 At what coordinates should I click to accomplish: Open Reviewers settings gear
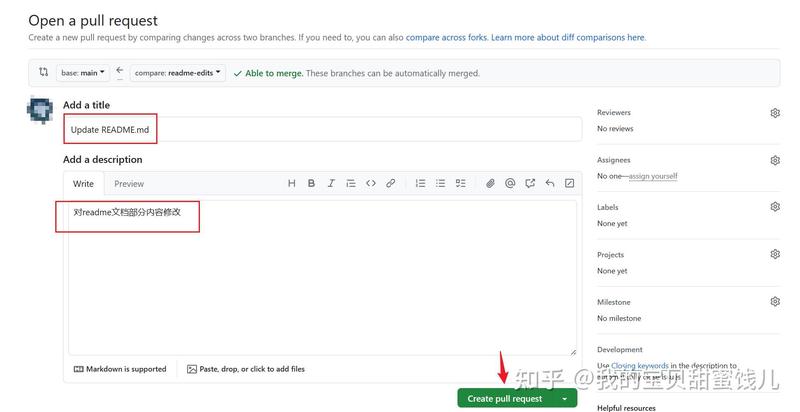tap(775, 113)
